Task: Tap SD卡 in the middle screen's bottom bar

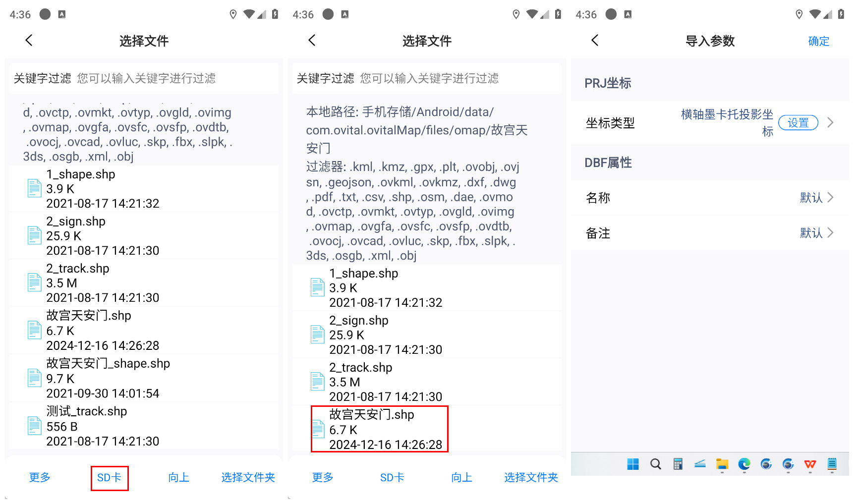Action: coord(392,478)
